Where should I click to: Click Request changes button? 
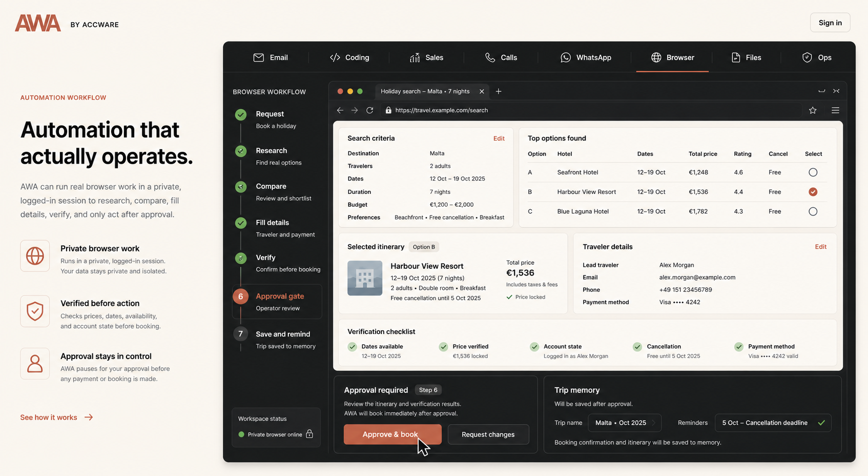coord(488,434)
